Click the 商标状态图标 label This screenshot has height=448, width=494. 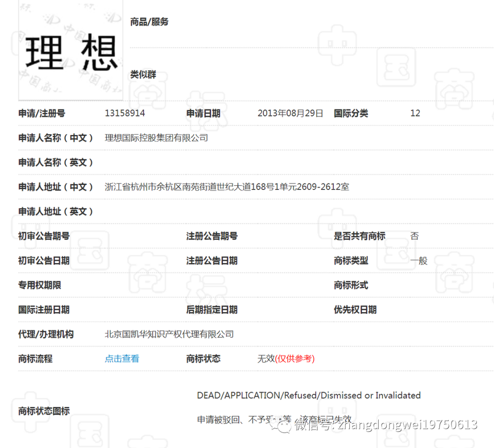click(44, 411)
